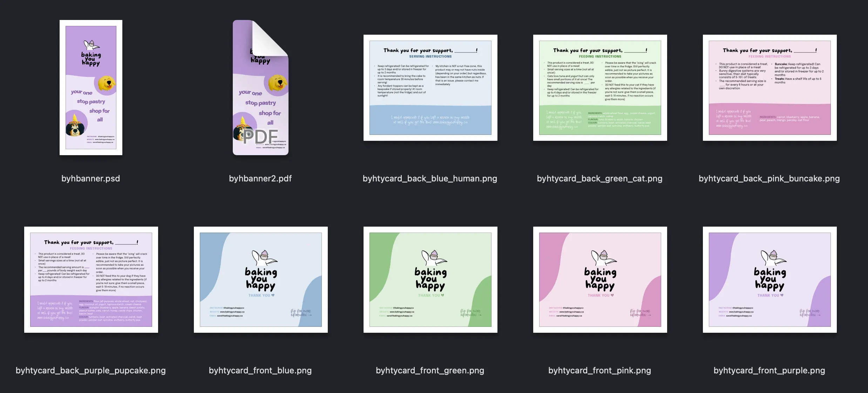Image resolution: width=868 pixels, height=393 pixels.
Task: Open the byhbanner2.pdf preview thumbnail
Action: pos(260,88)
